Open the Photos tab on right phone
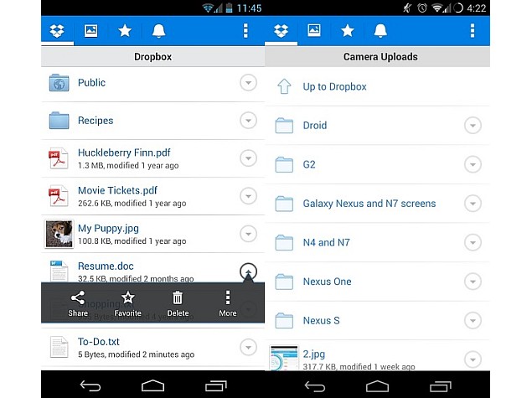Image resolution: width=532 pixels, height=398 pixels. coord(314,31)
